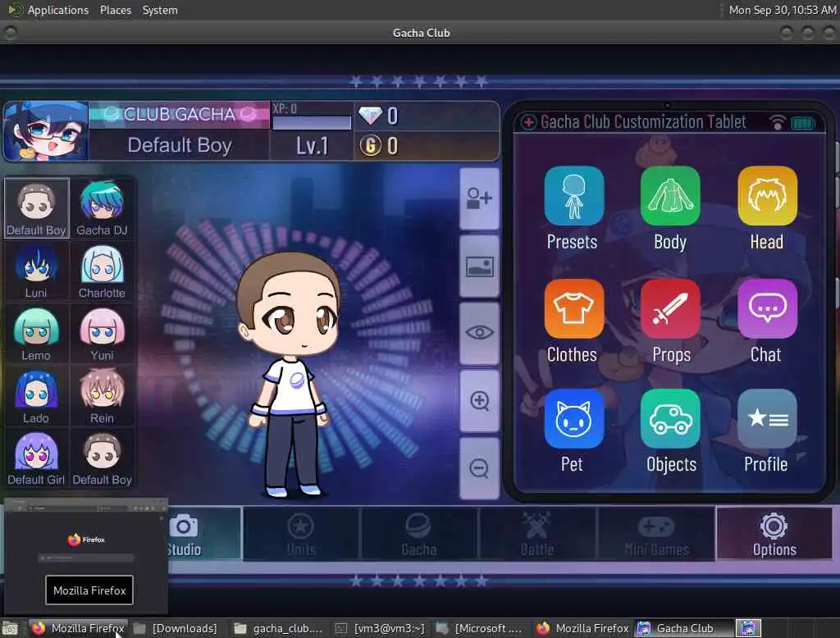The height and width of the screenshot is (638, 840).
Task: Click the workspace switcher icon
Action: tap(748, 628)
